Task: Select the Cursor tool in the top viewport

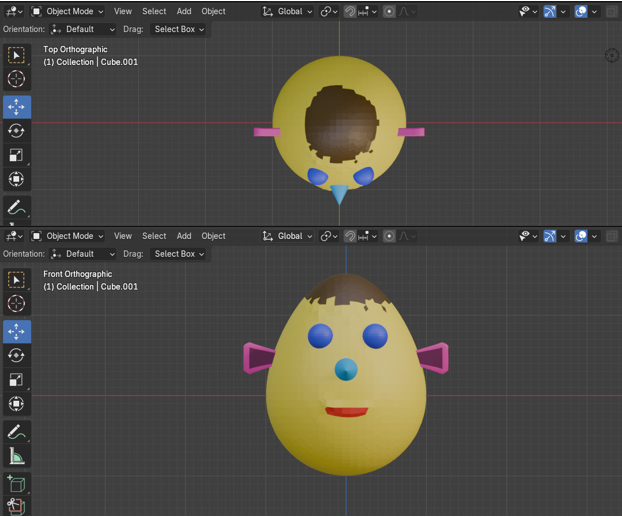Action: pyautogui.click(x=16, y=79)
